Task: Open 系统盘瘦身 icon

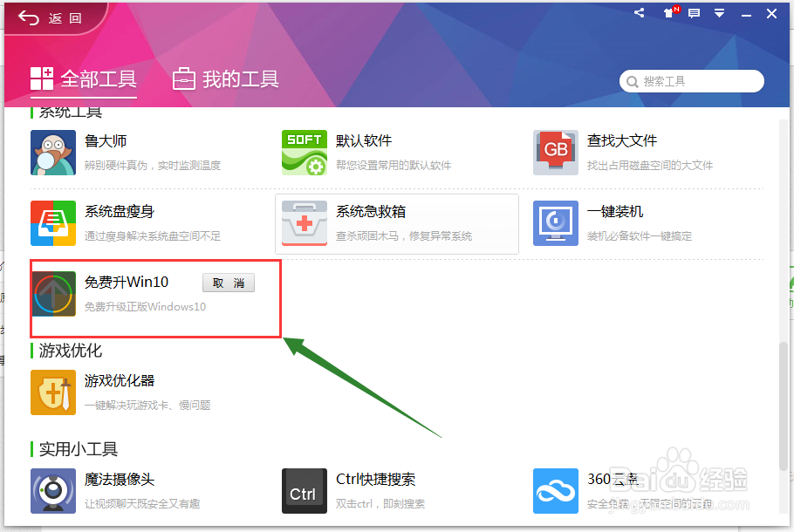Action: 53,223
